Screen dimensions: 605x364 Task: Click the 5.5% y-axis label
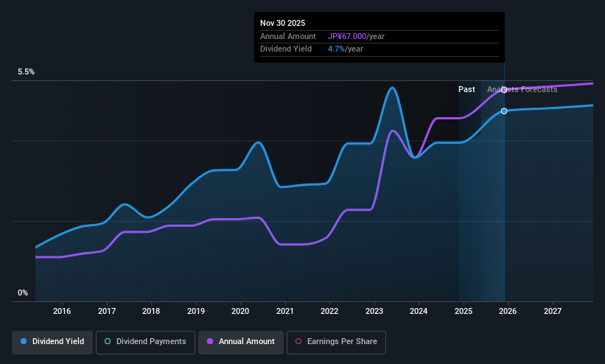(x=27, y=71)
